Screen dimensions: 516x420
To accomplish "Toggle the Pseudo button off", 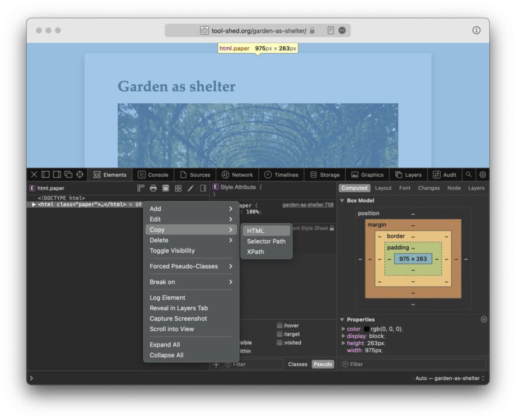I will pos(322,364).
